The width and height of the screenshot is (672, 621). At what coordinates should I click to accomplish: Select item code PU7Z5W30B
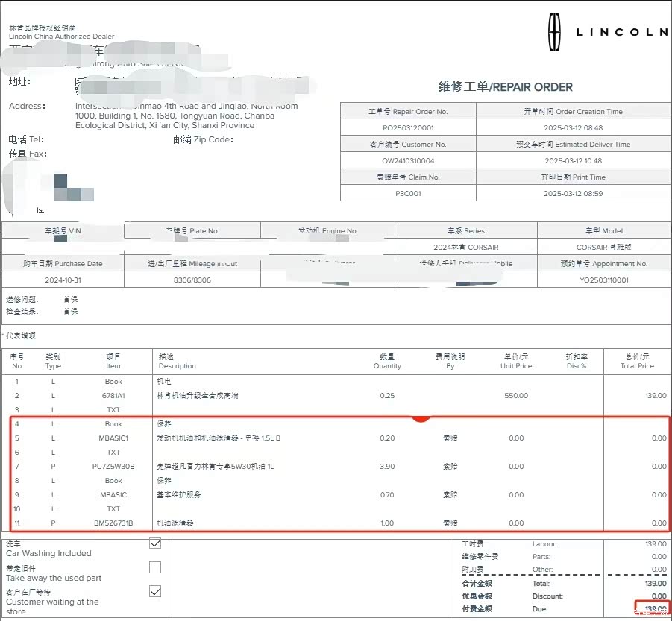click(x=113, y=467)
